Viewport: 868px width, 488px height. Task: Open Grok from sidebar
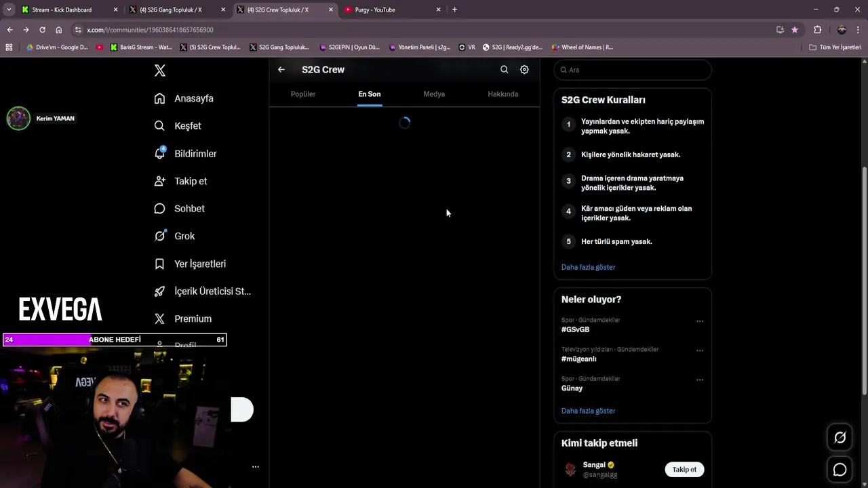click(174, 236)
